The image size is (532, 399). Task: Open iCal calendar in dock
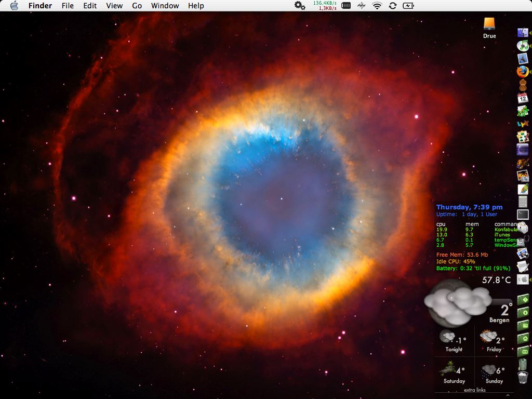pos(523,98)
